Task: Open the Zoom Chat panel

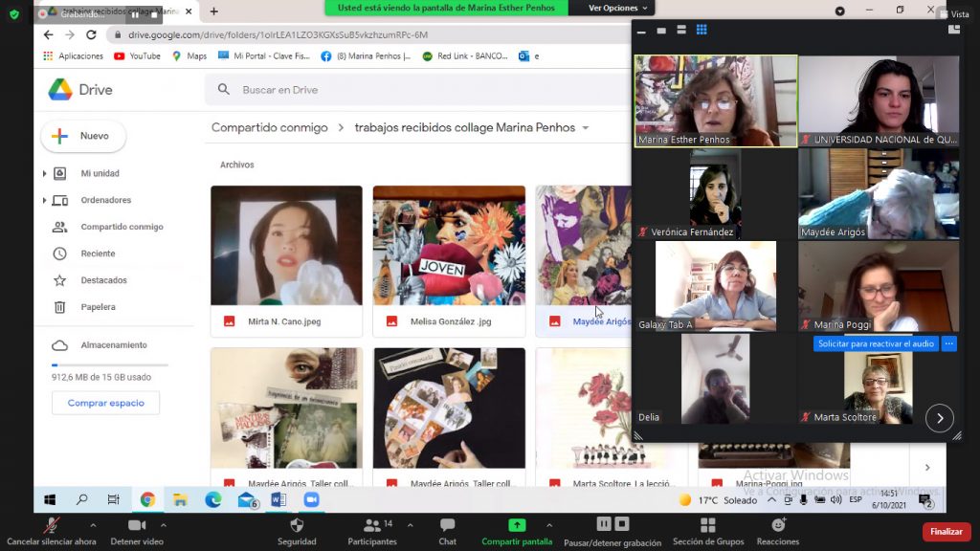Action: [x=447, y=526]
